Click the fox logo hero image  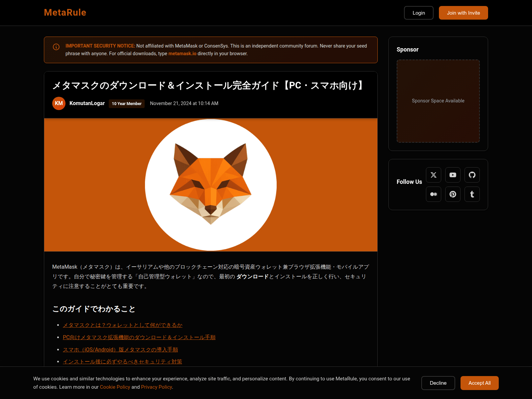[x=211, y=185]
